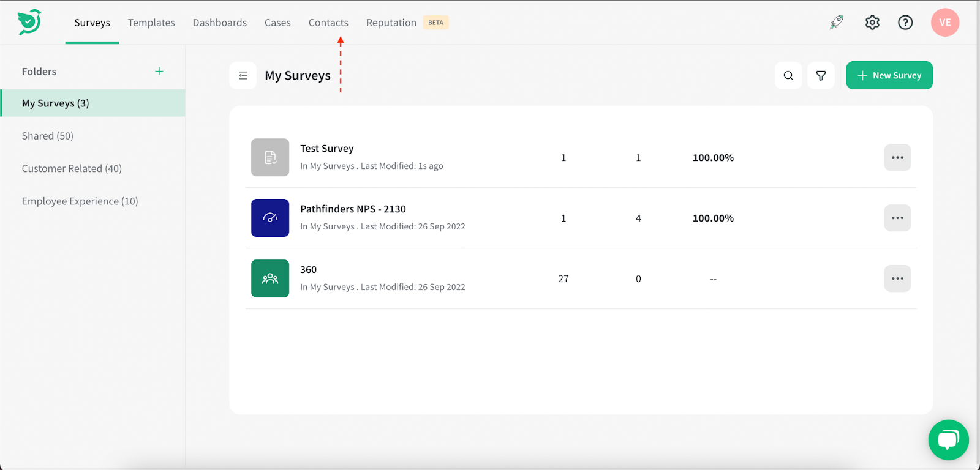
Task: Click the 360 survey people icon
Action: (270, 278)
